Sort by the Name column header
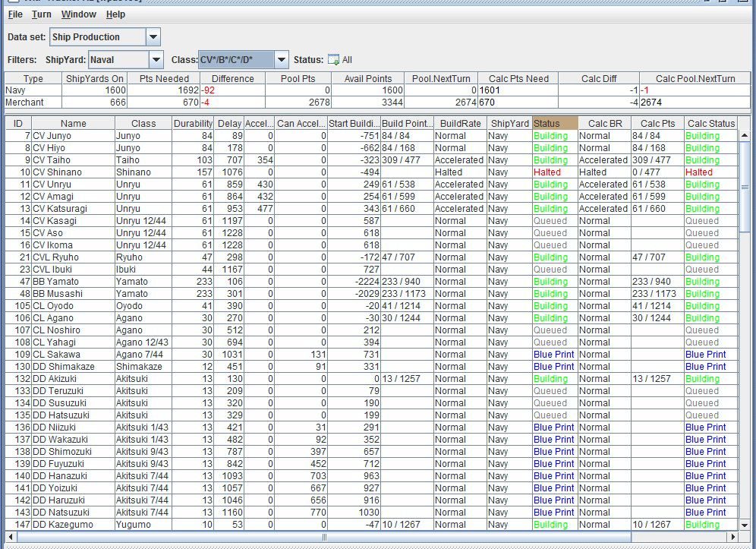 (x=74, y=124)
